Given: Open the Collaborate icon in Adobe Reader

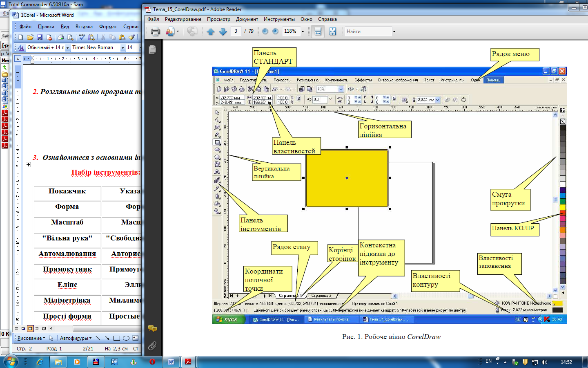Looking at the screenshot, I should (x=170, y=31).
